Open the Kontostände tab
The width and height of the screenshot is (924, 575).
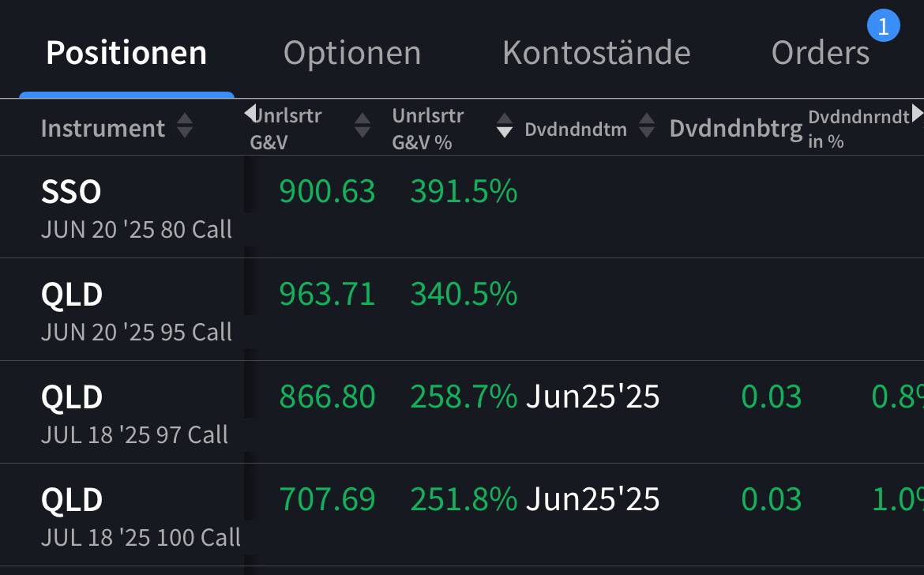tap(596, 53)
